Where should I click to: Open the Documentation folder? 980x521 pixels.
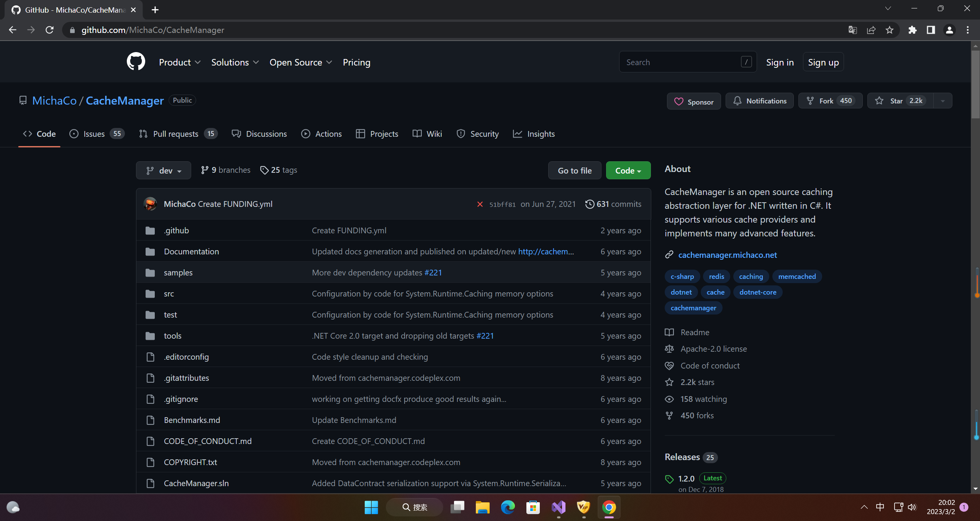[x=192, y=251]
